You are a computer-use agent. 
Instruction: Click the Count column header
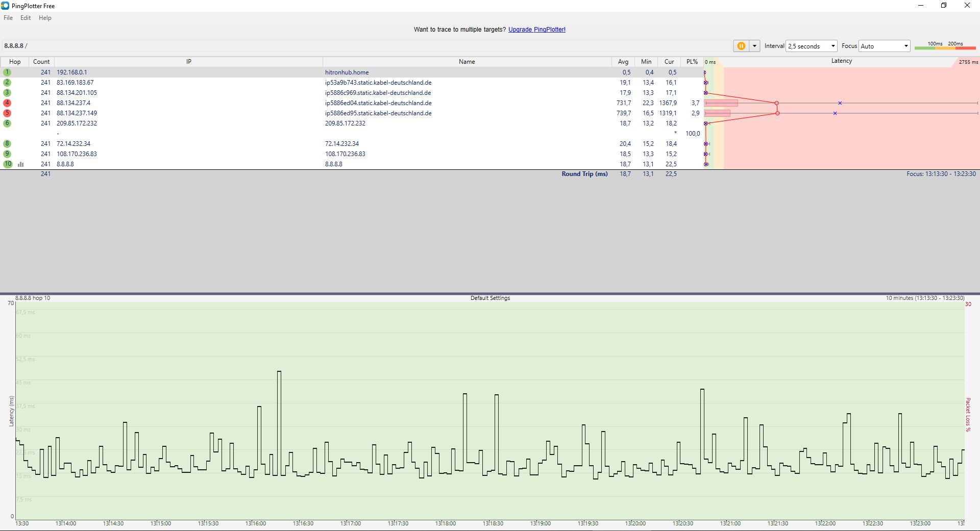coord(41,62)
